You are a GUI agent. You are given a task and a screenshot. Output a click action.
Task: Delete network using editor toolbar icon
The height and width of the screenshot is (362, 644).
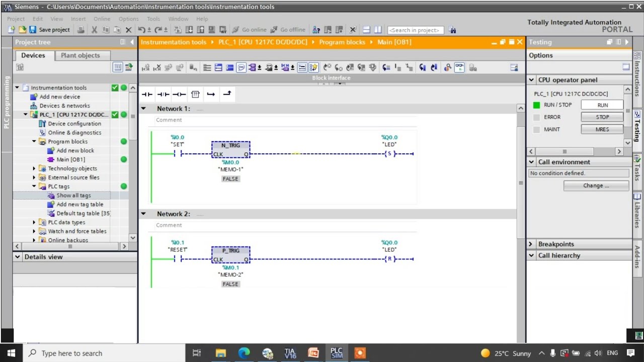point(157,67)
